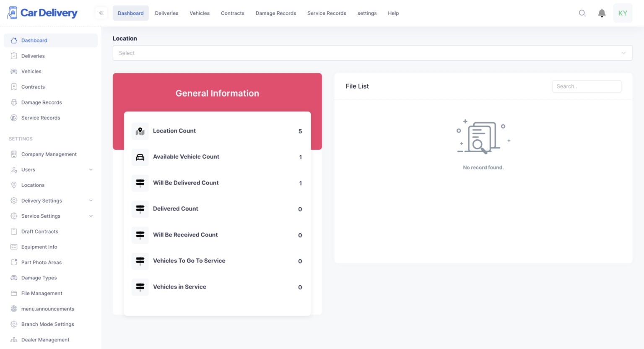Screen dimensions: 644x349
Task: Click the Will Be Delivered Count signpost icon
Action: (x=140, y=183)
